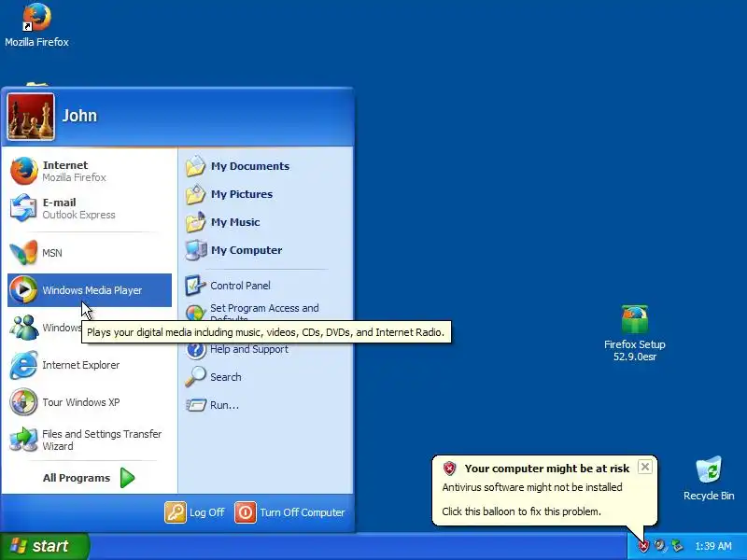Image resolution: width=747 pixels, height=560 pixels.
Task: Open Control Panel
Action: pos(266,286)
